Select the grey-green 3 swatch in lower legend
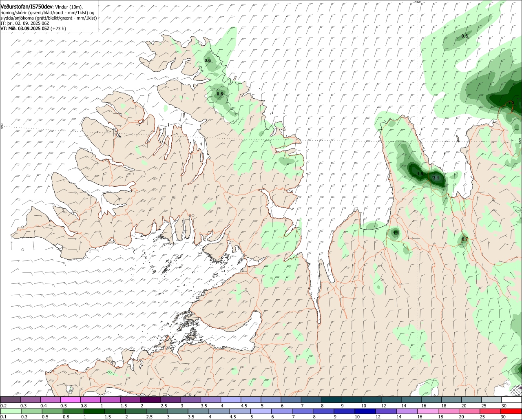This screenshot has height=420, width=522. (178, 411)
